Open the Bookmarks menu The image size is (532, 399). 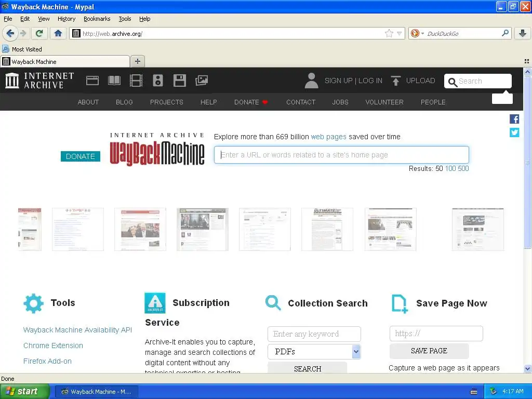[97, 19]
